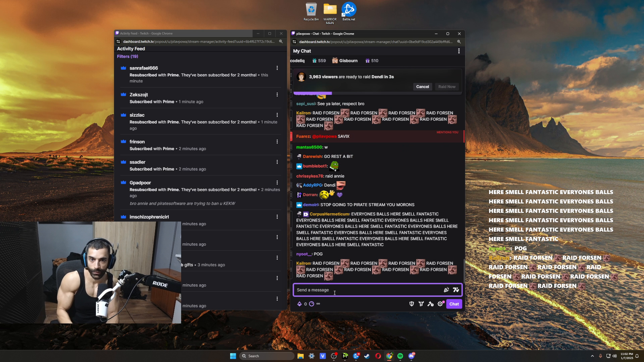Click mantas6500 username in chat

pyautogui.click(x=310, y=147)
